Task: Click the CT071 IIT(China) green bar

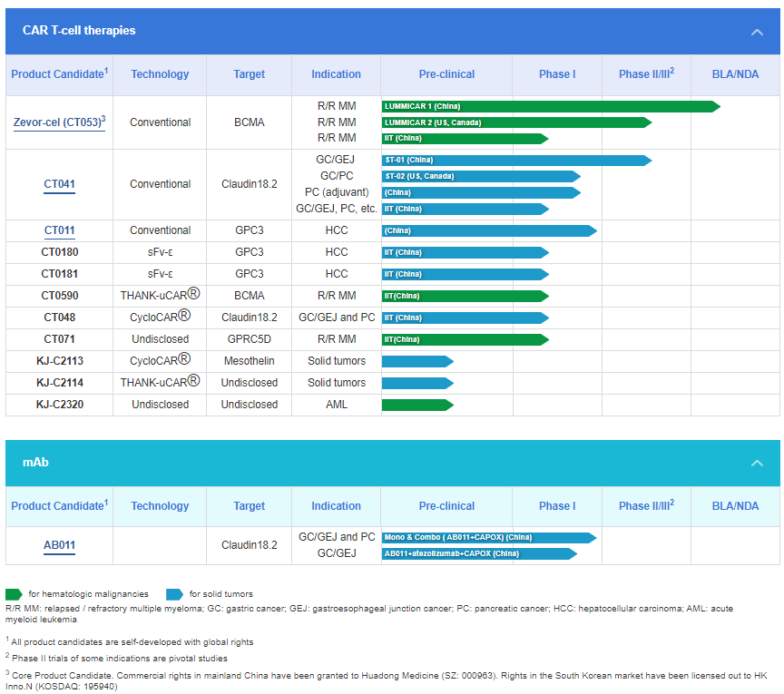Action: (x=465, y=339)
